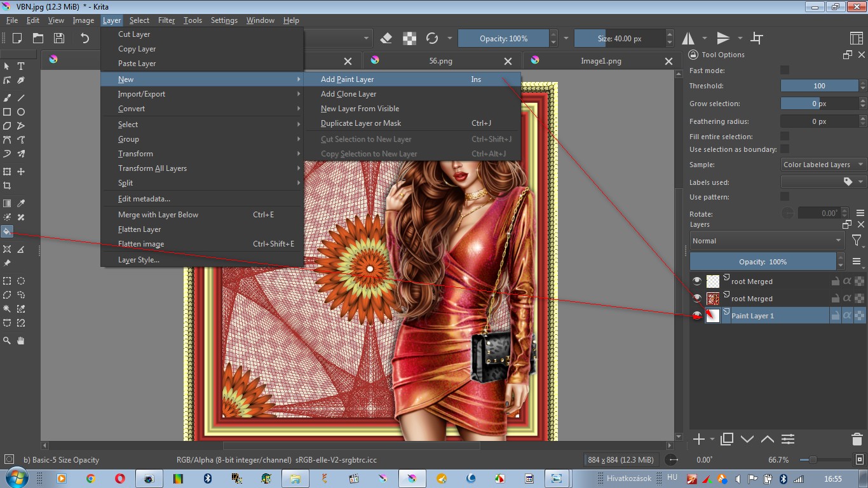Select the Zoom magnifier tool
This screenshot has width=868, height=488.
point(7,341)
